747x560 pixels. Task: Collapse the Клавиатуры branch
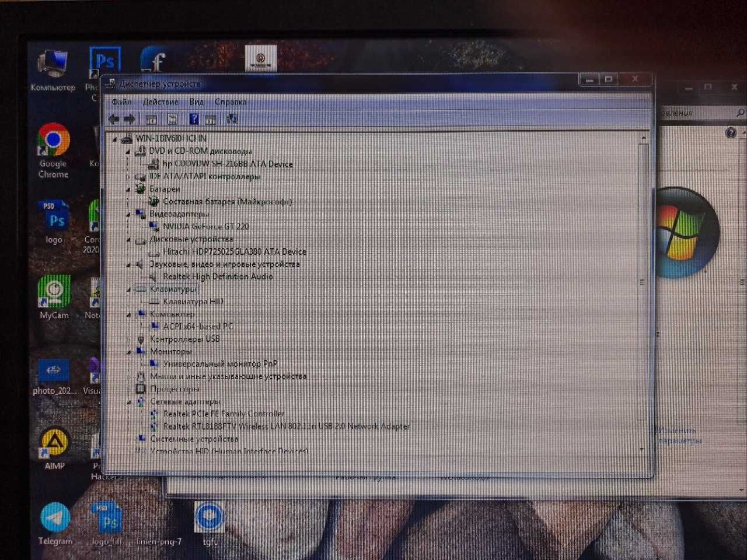[x=128, y=289]
